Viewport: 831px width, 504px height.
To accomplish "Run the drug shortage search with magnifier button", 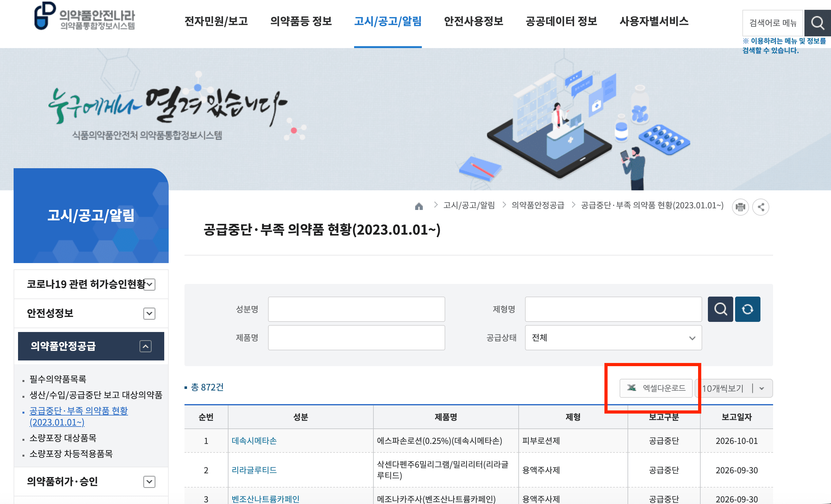I will [720, 309].
